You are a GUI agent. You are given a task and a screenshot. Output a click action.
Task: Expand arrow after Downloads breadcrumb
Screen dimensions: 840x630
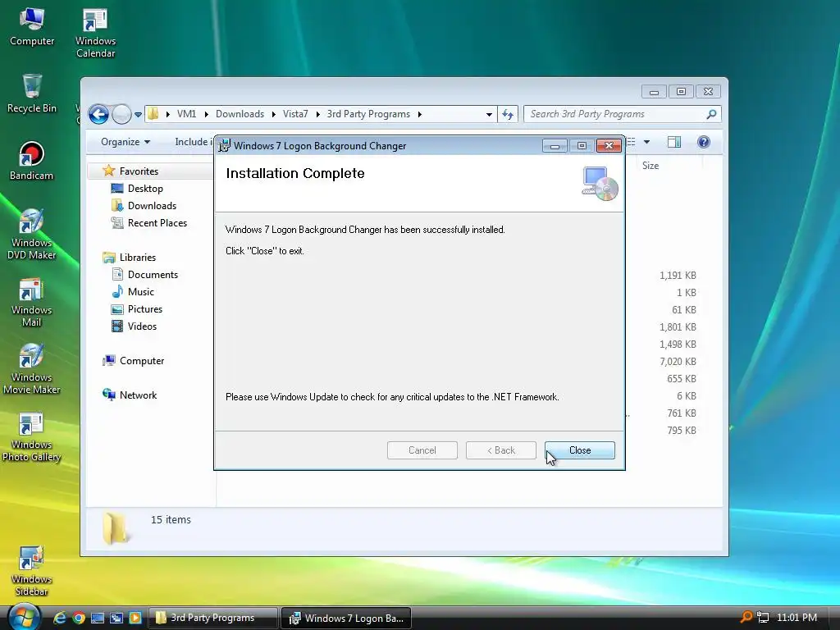[x=274, y=114]
